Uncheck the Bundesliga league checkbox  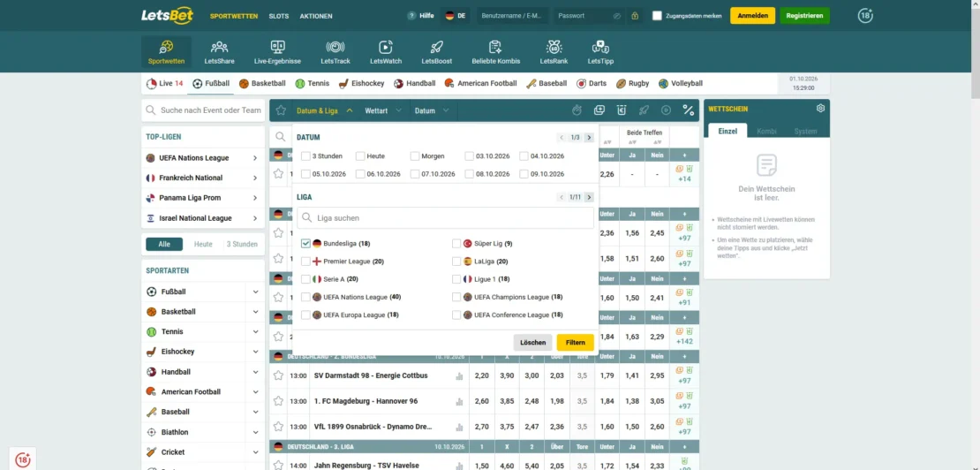[305, 243]
